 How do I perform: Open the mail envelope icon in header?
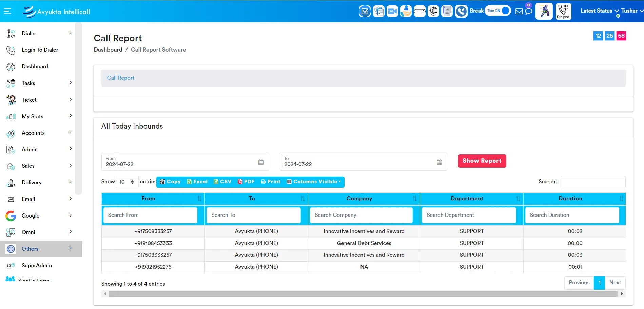click(519, 11)
